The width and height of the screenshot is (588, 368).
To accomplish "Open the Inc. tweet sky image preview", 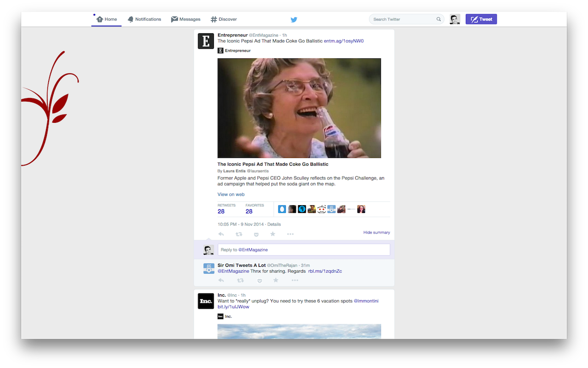I will click(299, 332).
